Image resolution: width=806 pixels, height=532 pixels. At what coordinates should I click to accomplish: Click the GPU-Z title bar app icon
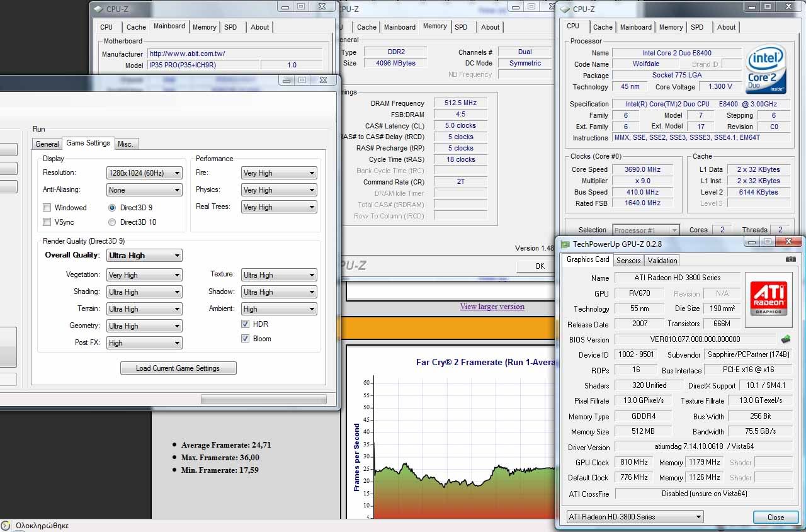click(565, 244)
